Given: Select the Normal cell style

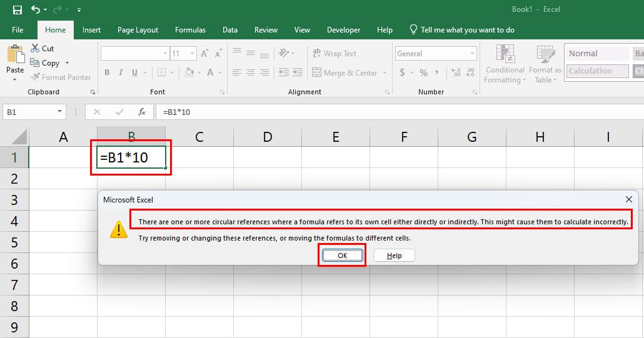Looking at the screenshot, I should 598,53.
